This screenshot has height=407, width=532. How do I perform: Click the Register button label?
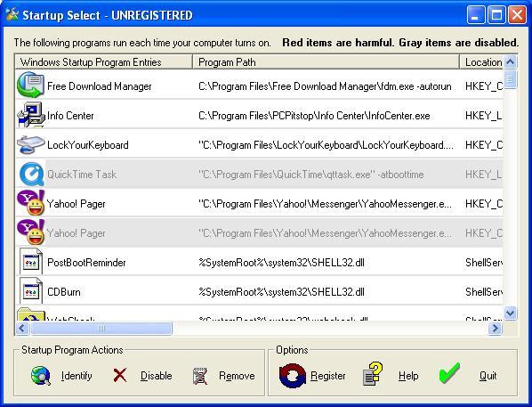click(328, 376)
